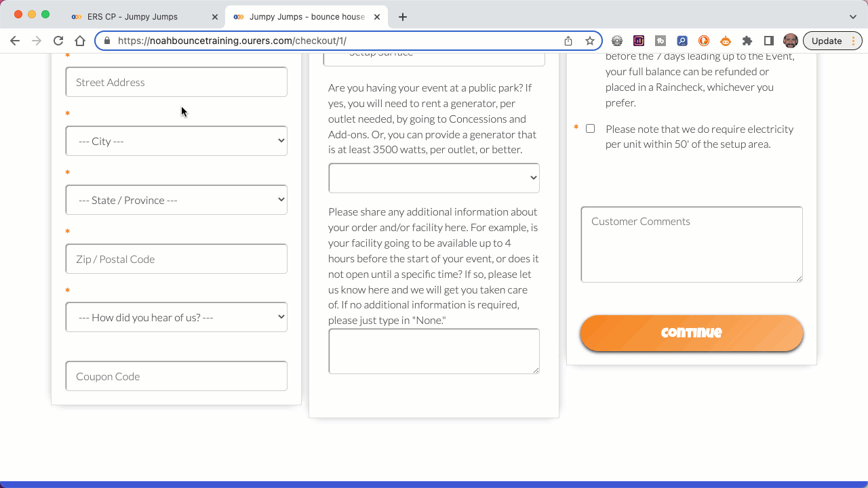
Task: Open the City dropdown
Action: coord(176,141)
